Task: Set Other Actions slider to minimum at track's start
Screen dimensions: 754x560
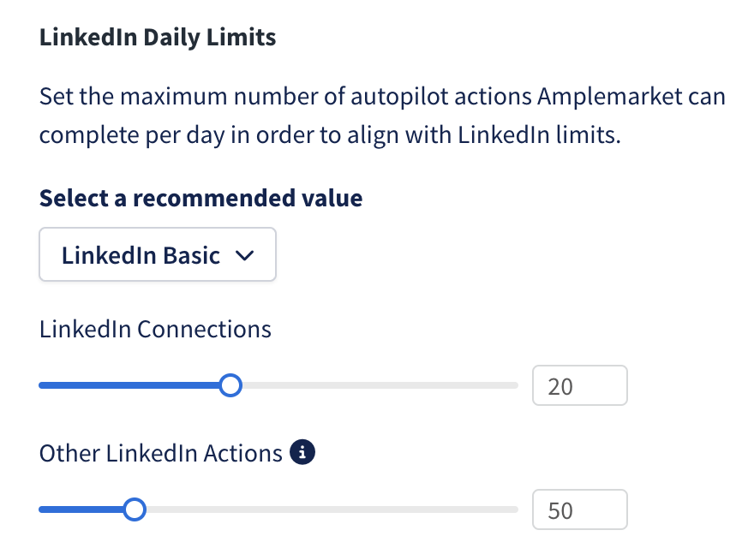Action: tap(41, 509)
